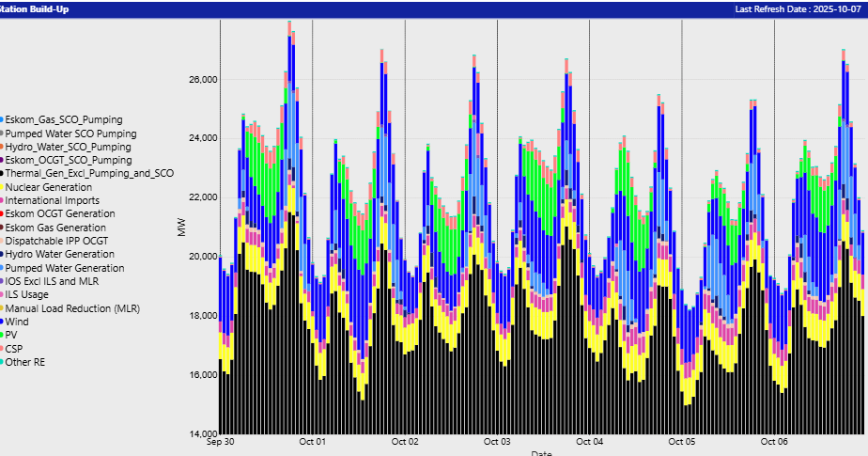This screenshot has width=868, height=456.
Task: Click the Sep 30 date axis label
Action: [220, 441]
